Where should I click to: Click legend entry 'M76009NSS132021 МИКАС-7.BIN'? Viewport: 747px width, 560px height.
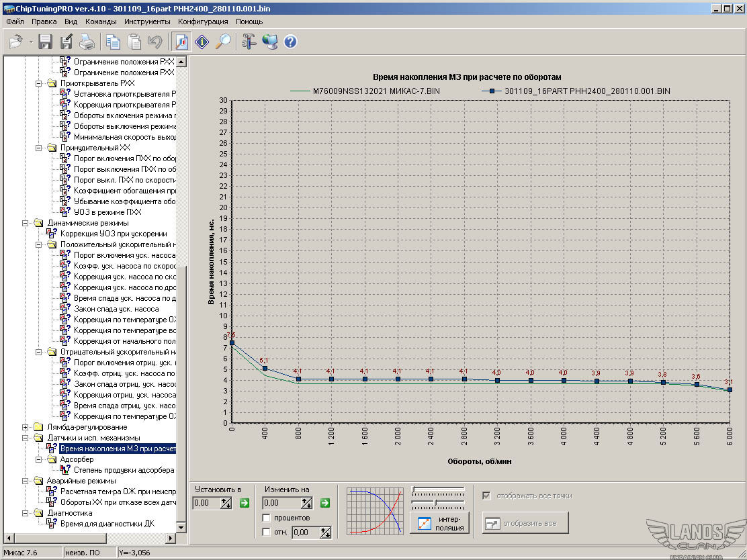365,91
